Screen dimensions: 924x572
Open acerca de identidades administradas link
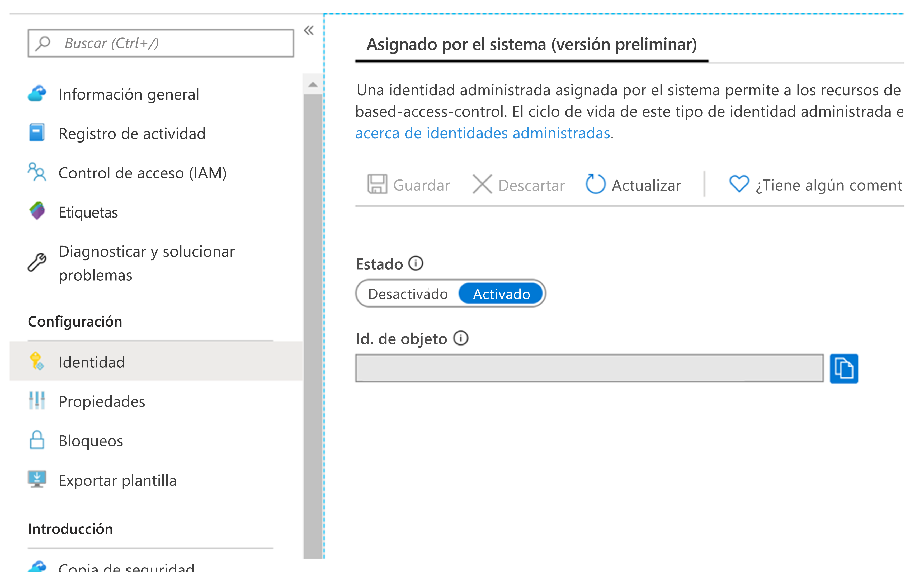tap(483, 133)
